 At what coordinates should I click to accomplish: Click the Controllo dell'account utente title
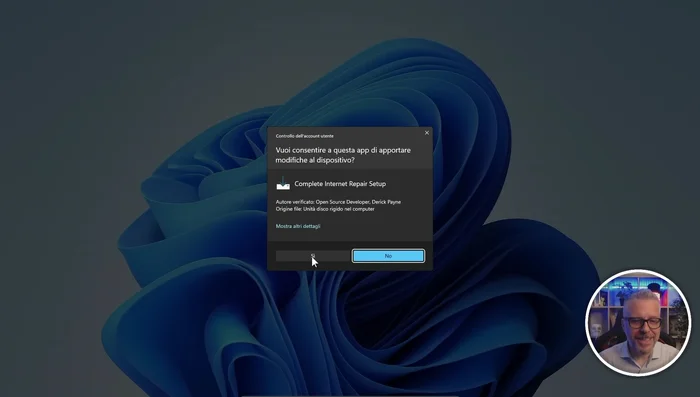(304, 136)
